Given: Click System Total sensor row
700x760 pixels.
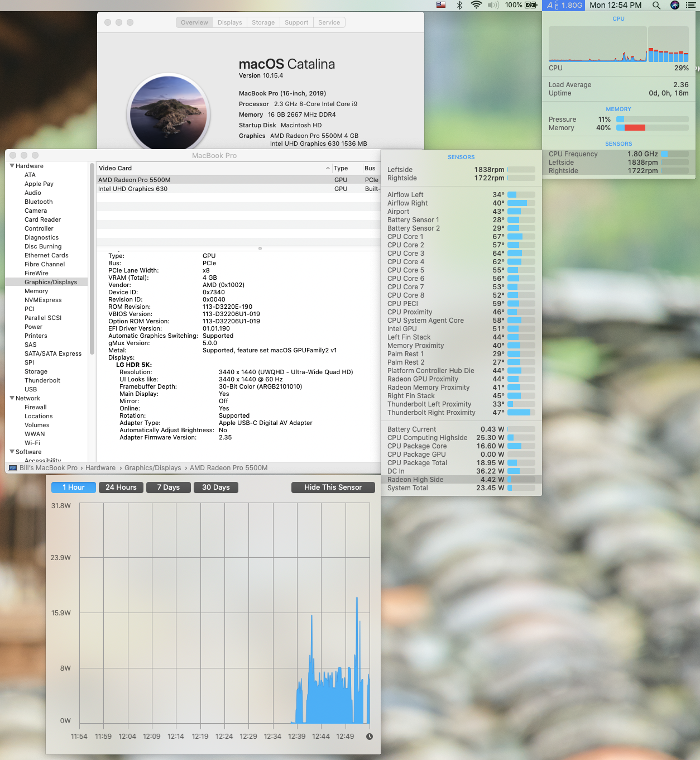Looking at the screenshot, I should click(x=461, y=488).
